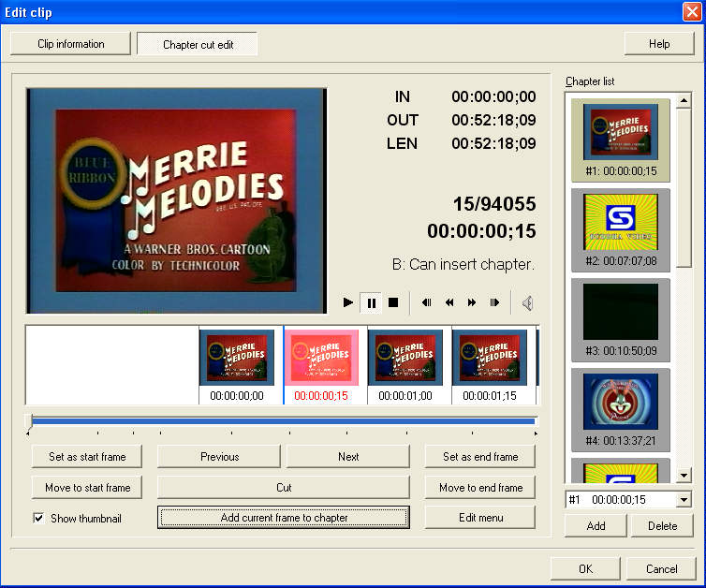This screenshot has height=588, width=706.
Task: Fast-forward with the double-arrow icon
Action: pos(472,302)
